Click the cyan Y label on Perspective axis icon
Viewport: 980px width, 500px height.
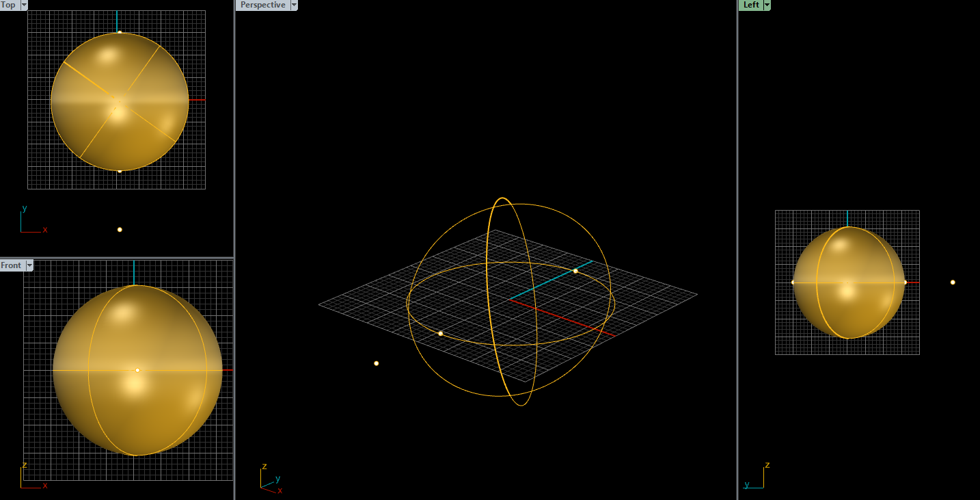(x=277, y=478)
